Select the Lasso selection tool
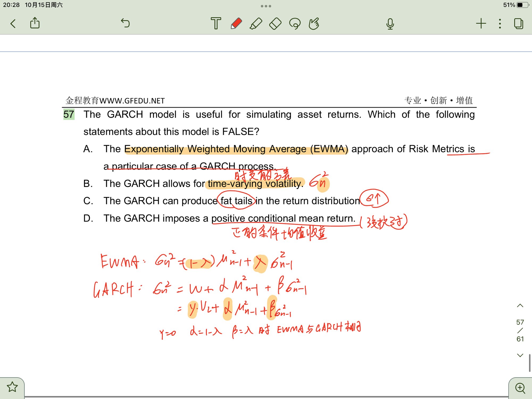Image resolution: width=532 pixels, height=399 pixels. pyautogui.click(x=295, y=23)
